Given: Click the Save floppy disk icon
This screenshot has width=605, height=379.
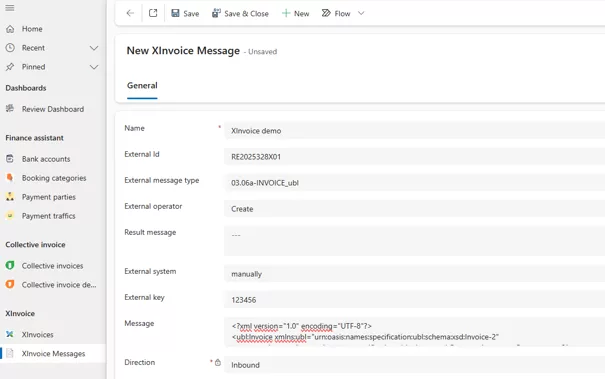Looking at the screenshot, I should pos(175,13).
